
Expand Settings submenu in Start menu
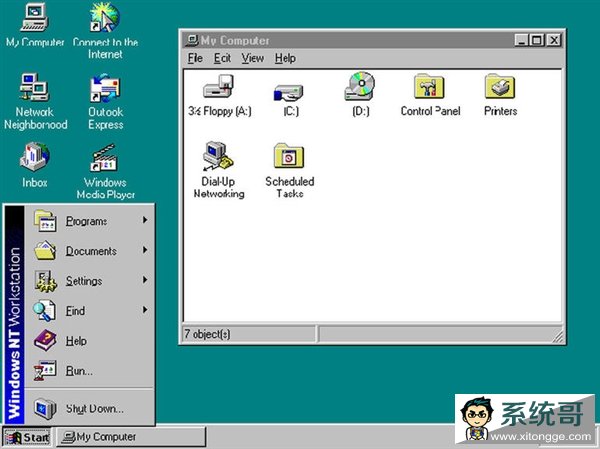90,280
